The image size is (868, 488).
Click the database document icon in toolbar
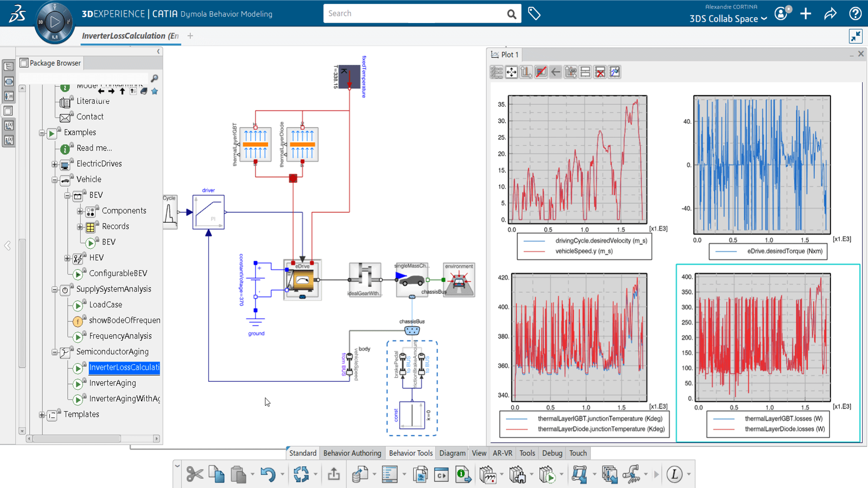pos(360,474)
